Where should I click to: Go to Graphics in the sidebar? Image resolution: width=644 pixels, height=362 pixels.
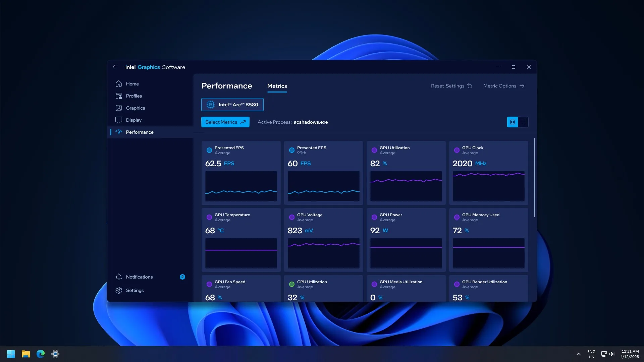pyautogui.click(x=150, y=108)
